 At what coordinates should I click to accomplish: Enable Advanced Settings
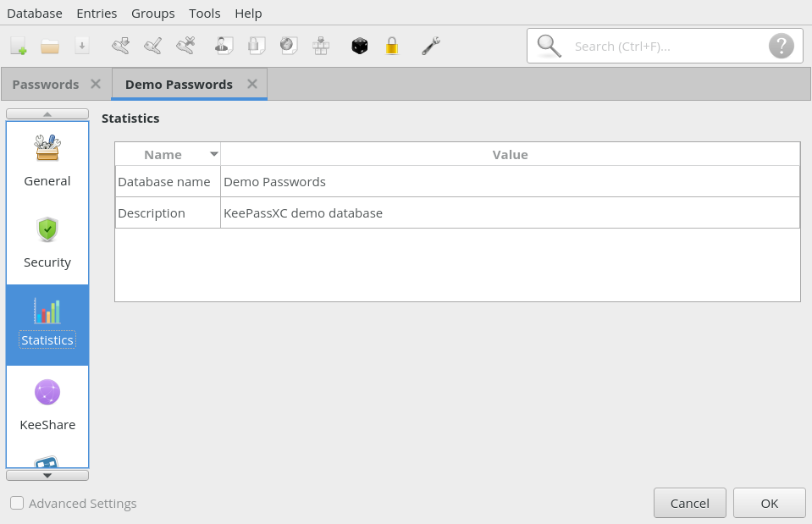click(x=16, y=503)
